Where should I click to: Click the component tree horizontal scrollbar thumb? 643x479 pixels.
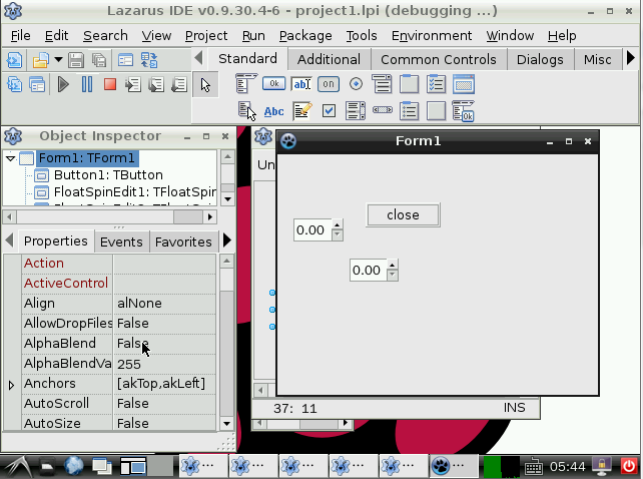188,217
